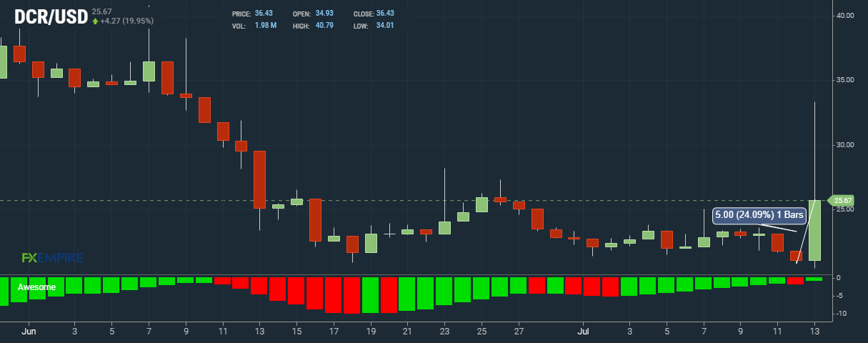Image resolution: width=868 pixels, height=343 pixels.
Task: Click the 40.00 price axis label
Action: pos(844,15)
